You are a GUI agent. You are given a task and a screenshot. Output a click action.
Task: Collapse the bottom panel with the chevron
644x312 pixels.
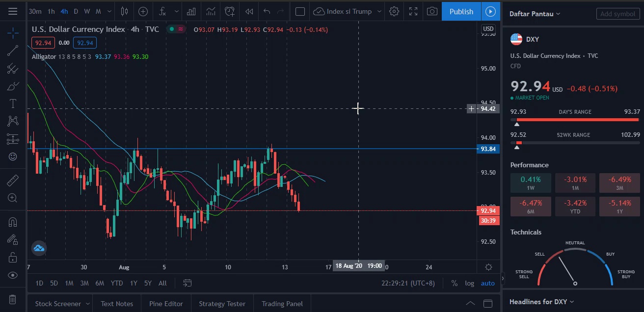tap(470, 304)
